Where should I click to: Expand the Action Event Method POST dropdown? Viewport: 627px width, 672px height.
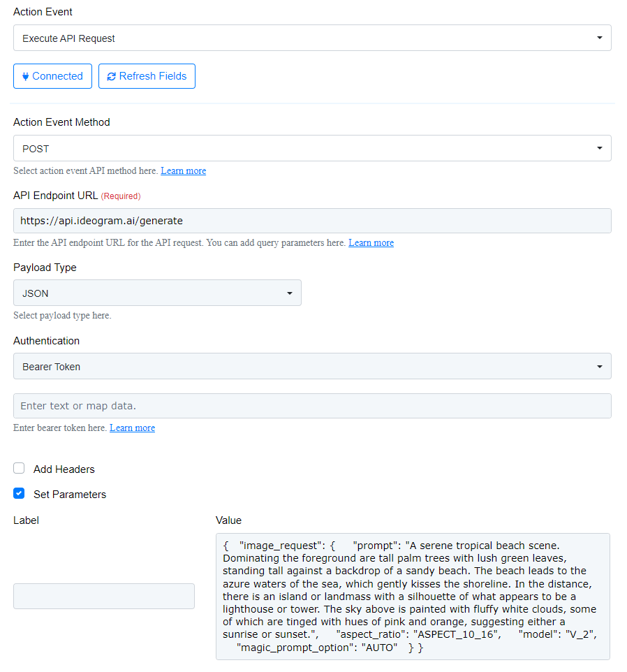coord(312,149)
